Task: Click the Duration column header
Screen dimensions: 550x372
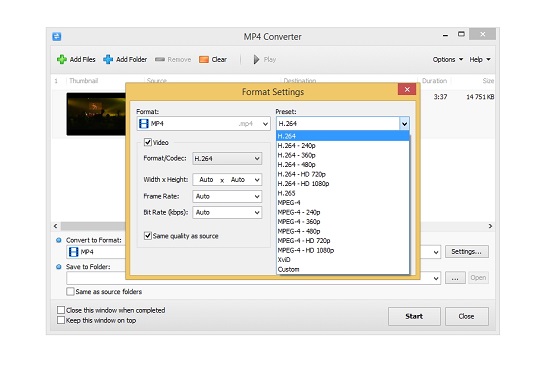Action: 434,81
